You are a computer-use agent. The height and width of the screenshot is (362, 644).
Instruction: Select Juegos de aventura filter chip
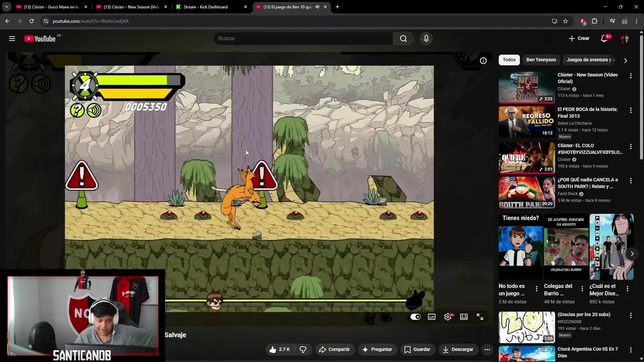pyautogui.click(x=590, y=60)
